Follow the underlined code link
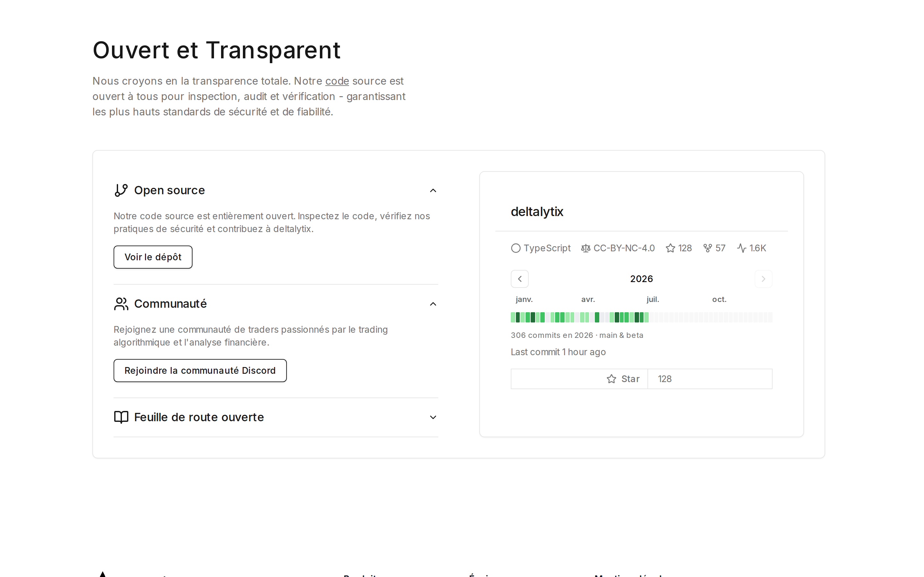 tap(337, 81)
